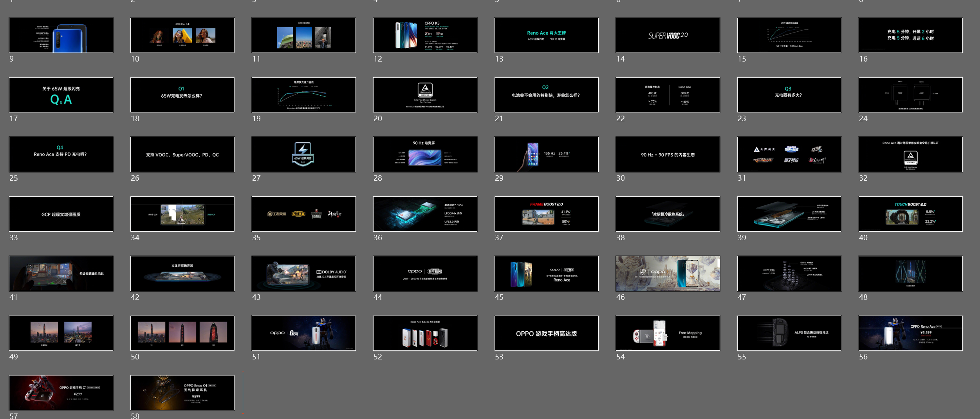Viewport: 980px width, 419px height.
Task: Select slide 53 OPPO 游戏手柄高达版
Action: tap(547, 333)
